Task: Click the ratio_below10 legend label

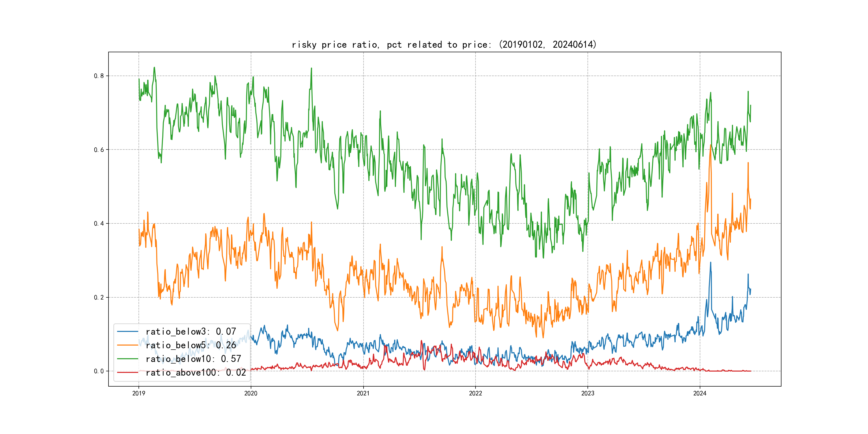Action: point(193,359)
